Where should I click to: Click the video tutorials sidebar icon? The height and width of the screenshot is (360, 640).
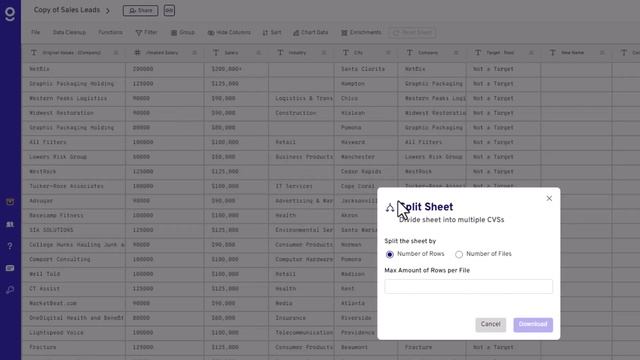click(x=10, y=202)
